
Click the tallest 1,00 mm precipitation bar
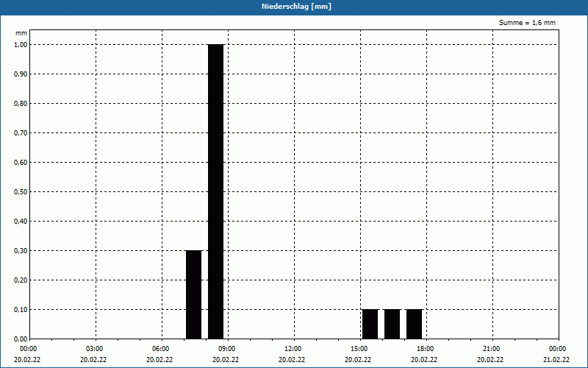coord(215,191)
